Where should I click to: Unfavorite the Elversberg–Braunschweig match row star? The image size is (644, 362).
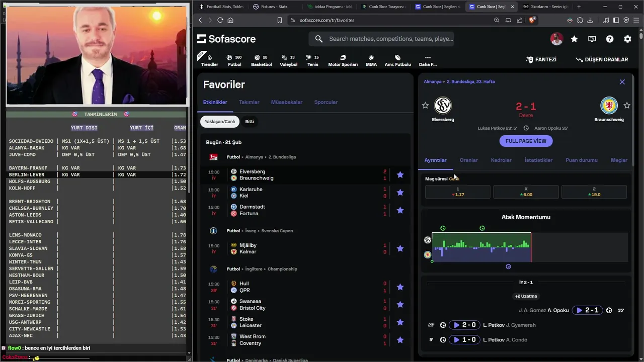tap(400, 174)
